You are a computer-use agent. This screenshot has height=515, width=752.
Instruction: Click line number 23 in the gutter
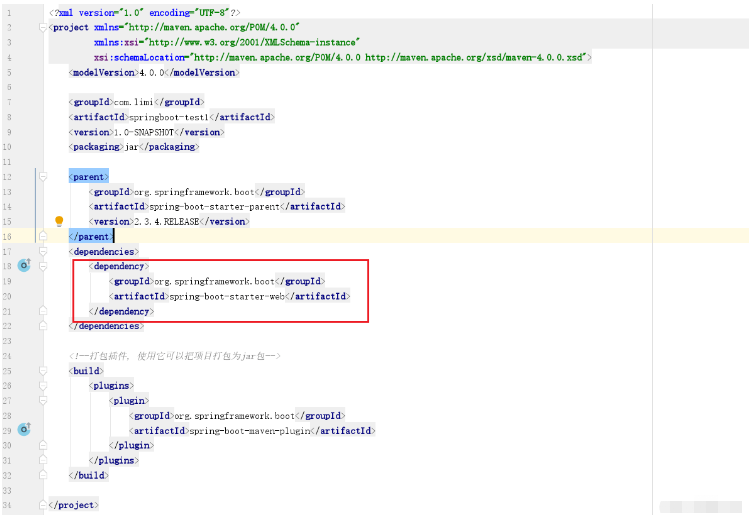point(7,341)
